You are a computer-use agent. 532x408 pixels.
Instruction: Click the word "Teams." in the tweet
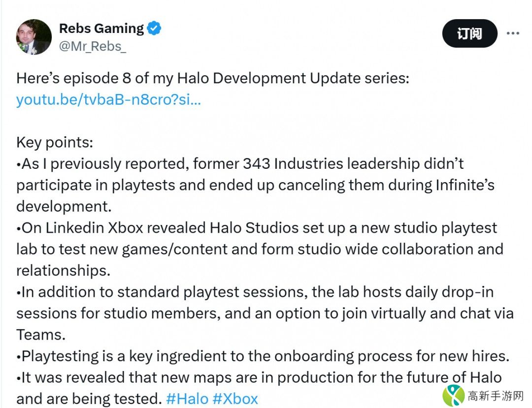point(41,335)
